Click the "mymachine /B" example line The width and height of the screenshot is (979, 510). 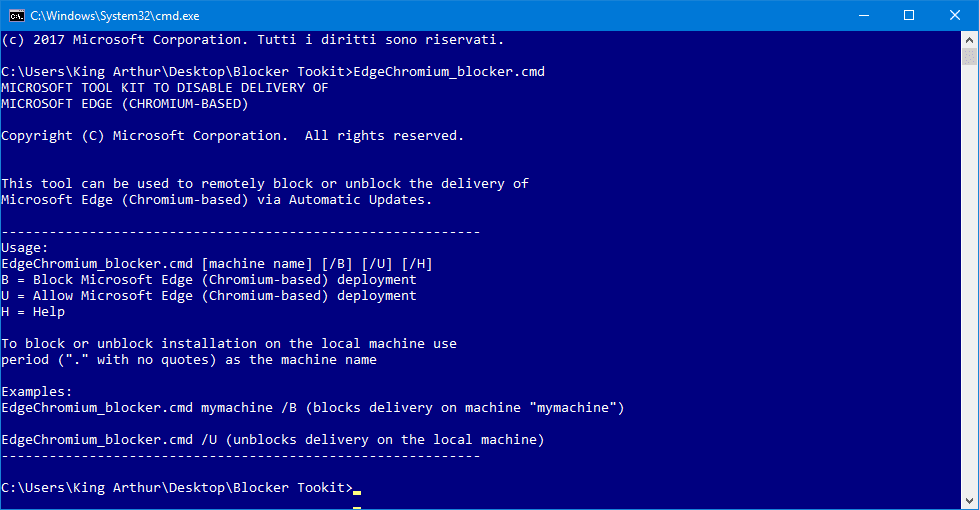pos(312,408)
